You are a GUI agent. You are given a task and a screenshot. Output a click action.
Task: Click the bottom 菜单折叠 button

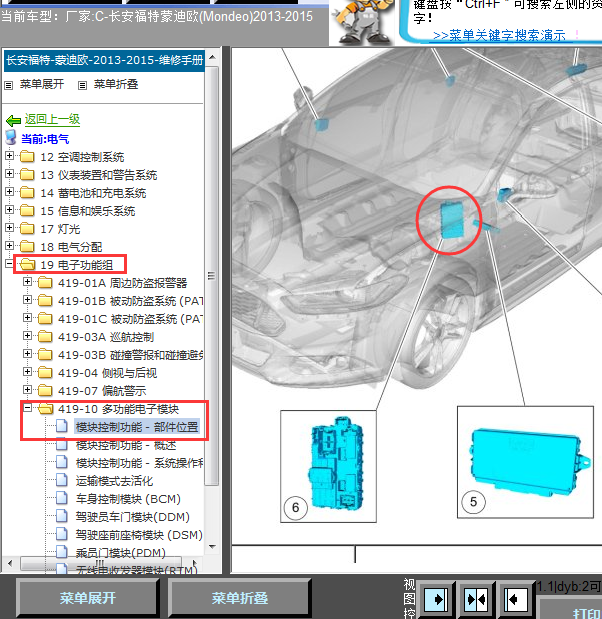(239, 598)
